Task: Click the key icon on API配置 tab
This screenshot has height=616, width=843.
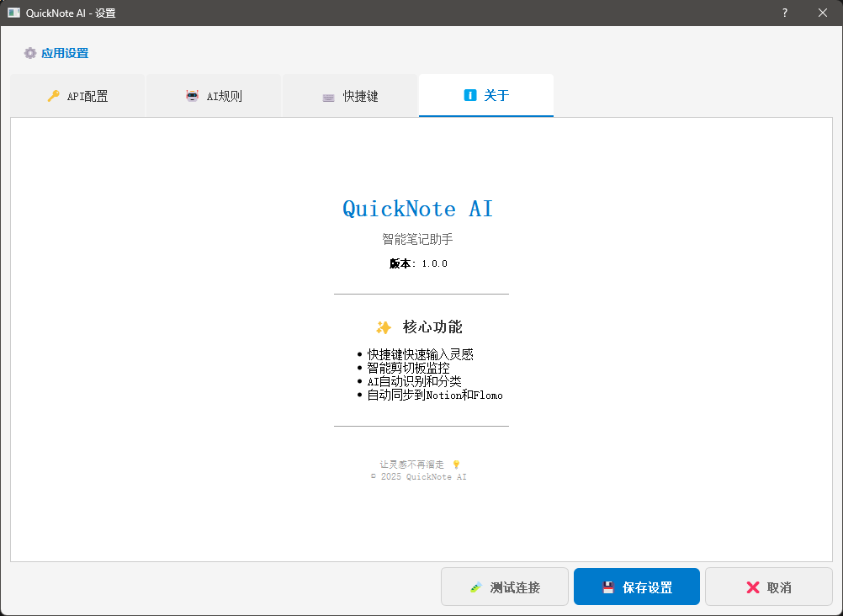Action: tap(53, 96)
